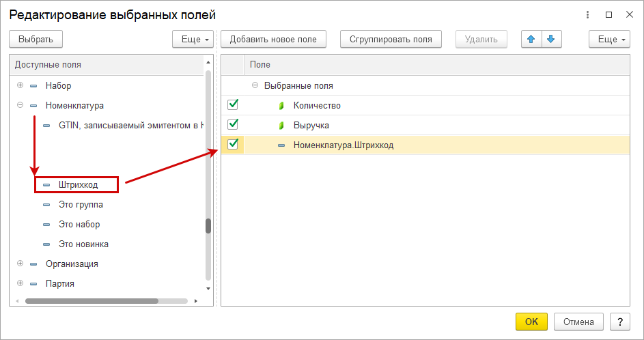
Task: Click the green Количество resource icon
Action: point(281,106)
